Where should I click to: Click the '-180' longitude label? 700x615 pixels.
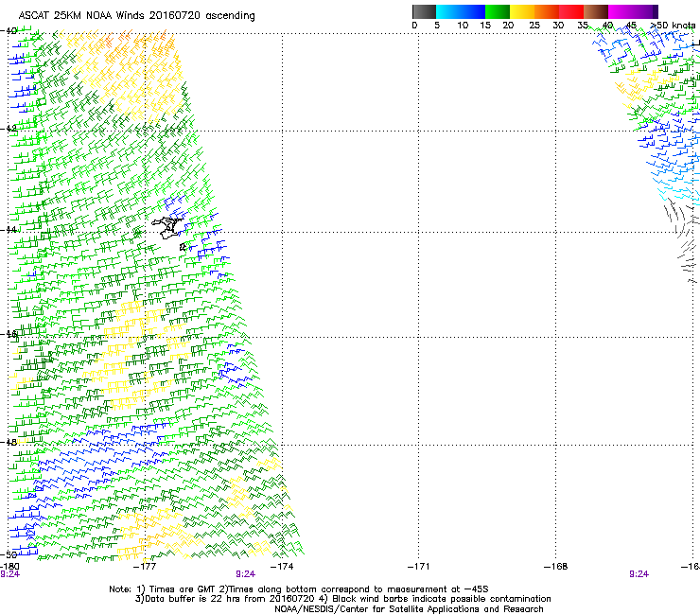pyautogui.click(x=9, y=567)
